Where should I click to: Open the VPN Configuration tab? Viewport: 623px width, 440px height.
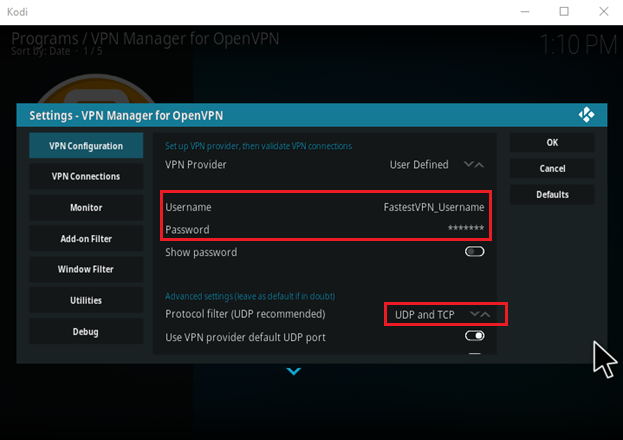(86, 146)
